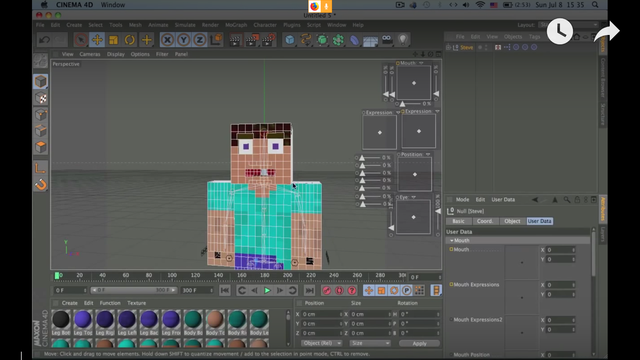Click the Apply button
The width and height of the screenshot is (640, 360).
419,344
